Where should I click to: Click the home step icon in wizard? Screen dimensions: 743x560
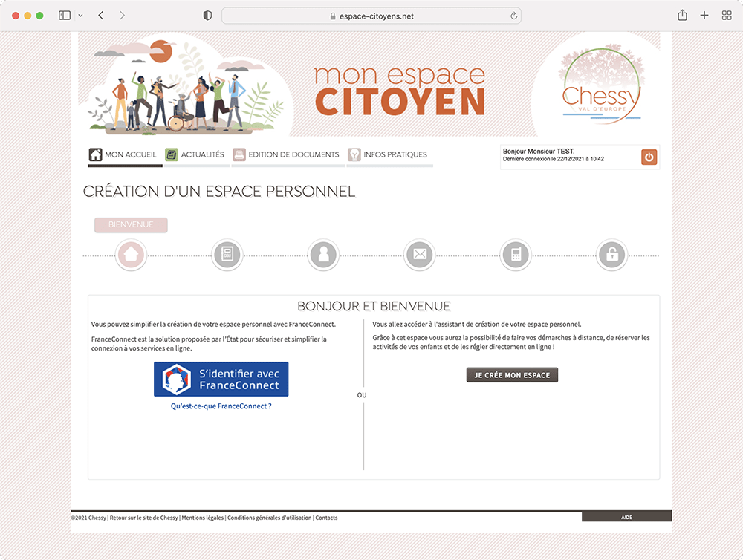pyautogui.click(x=131, y=255)
